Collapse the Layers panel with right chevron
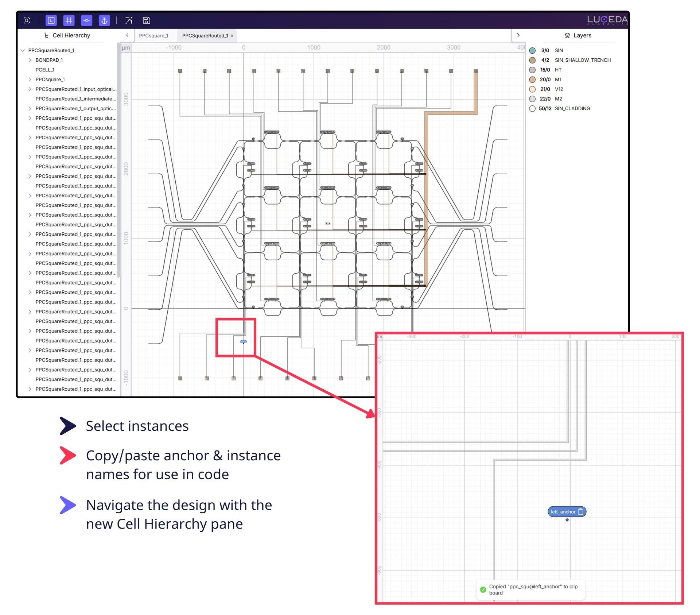Image resolution: width=700 pixels, height=615 pixels. point(518,35)
